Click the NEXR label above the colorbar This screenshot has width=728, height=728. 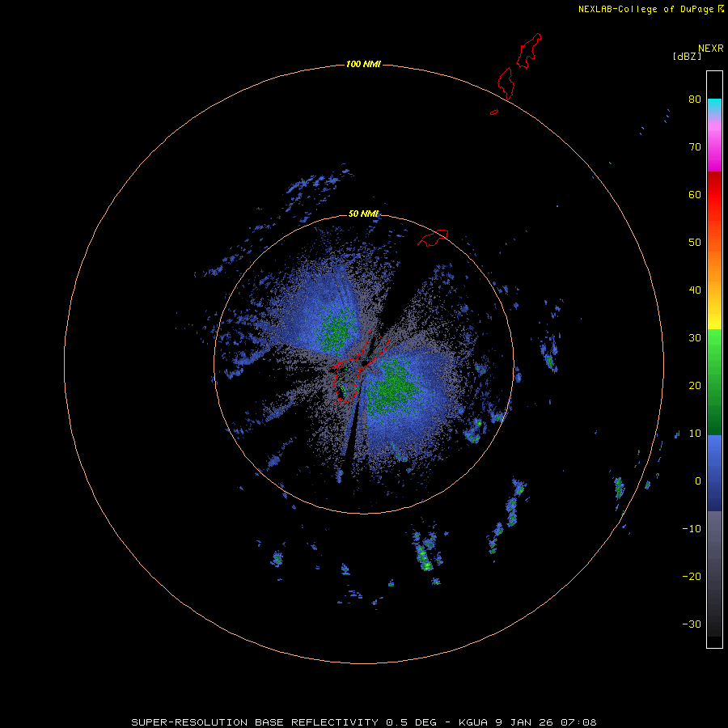pos(710,49)
